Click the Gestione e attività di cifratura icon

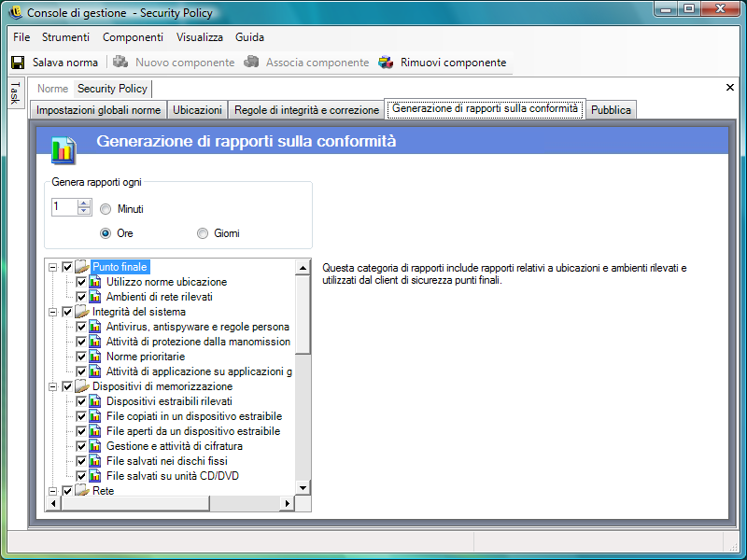[95, 446]
